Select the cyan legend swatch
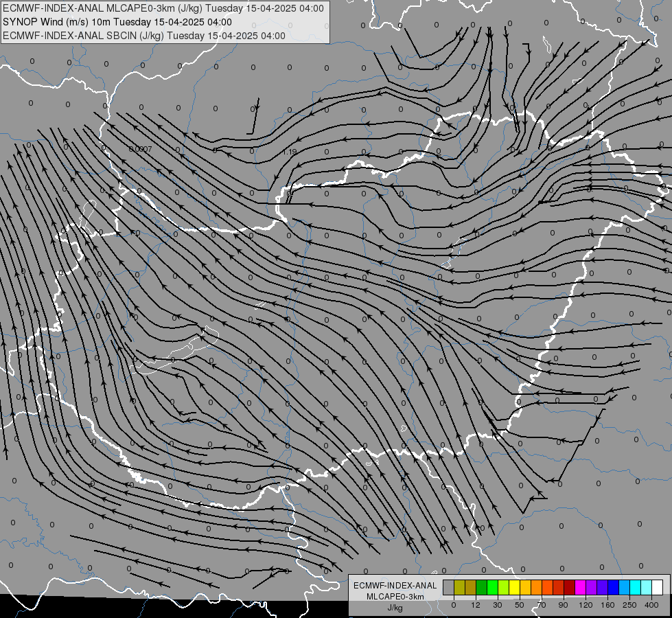This screenshot has width=672, height=618. coord(635,587)
